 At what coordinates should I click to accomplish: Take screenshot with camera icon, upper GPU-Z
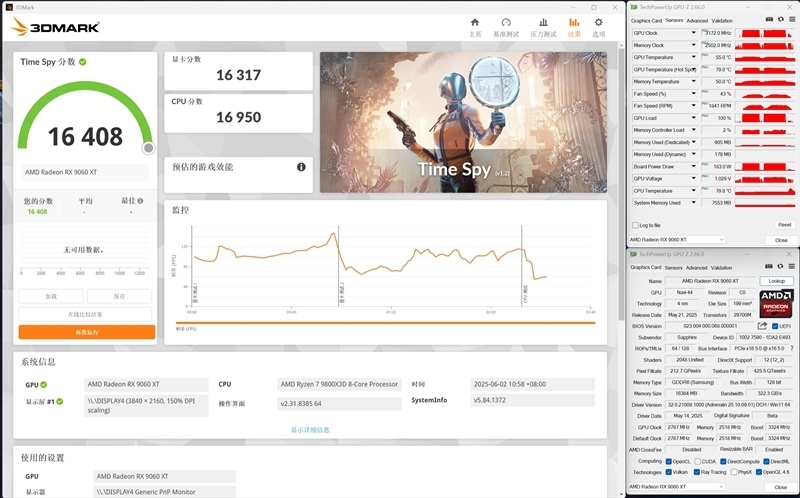click(769, 19)
